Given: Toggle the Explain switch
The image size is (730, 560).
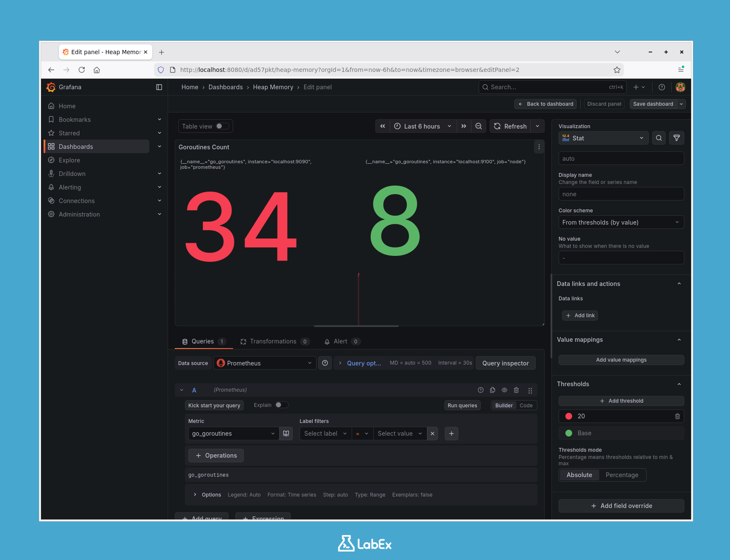Looking at the screenshot, I should point(282,405).
